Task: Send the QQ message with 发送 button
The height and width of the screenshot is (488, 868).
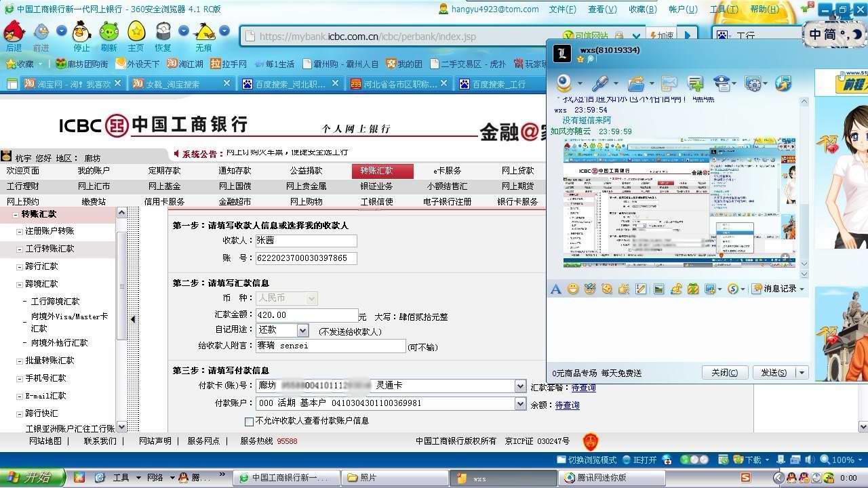Action: 774,373
